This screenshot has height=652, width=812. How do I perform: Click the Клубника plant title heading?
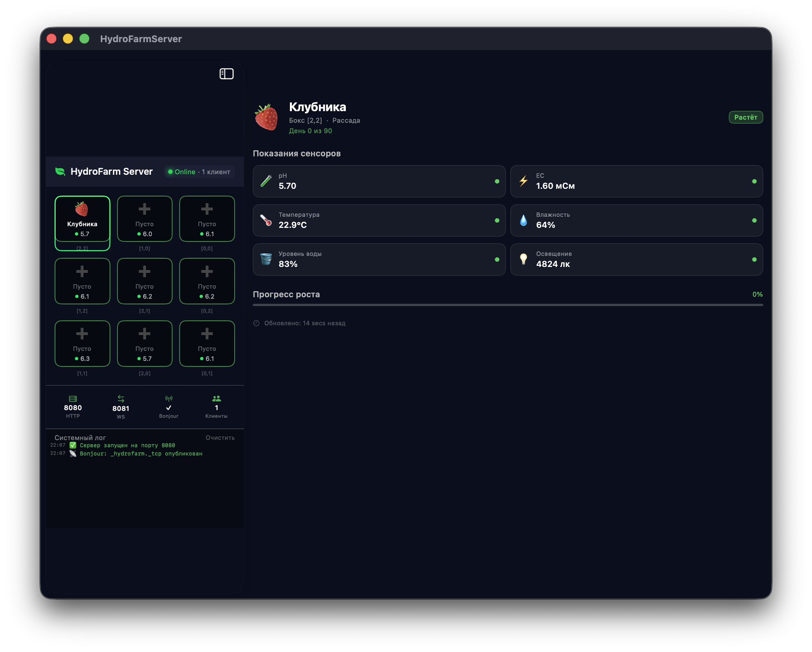click(317, 107)
